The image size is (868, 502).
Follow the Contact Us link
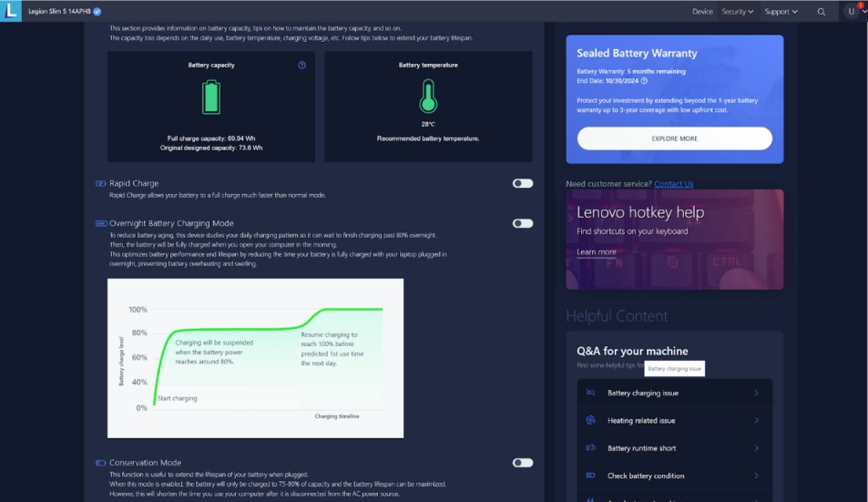point(673,184)
